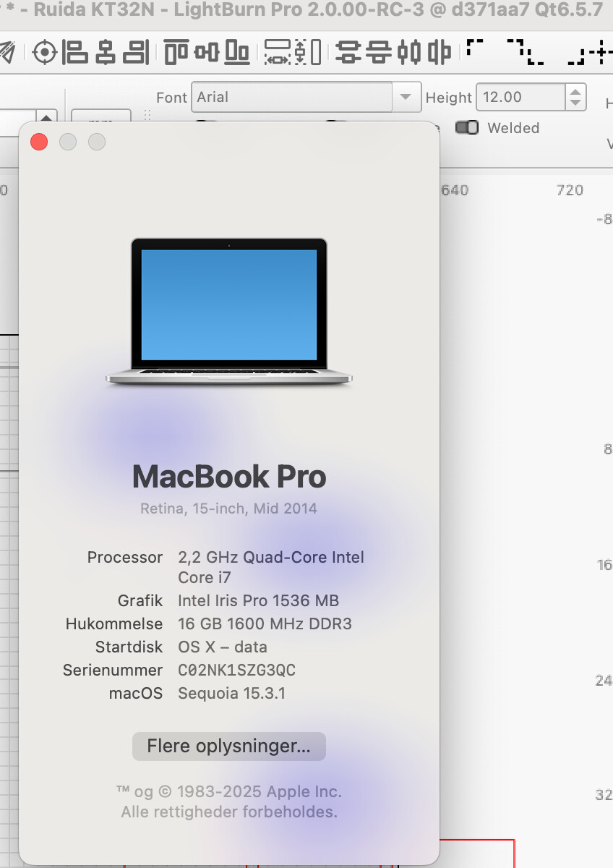Image resolution: width=613 pixels, height=868 pixels.
Task: Align selected objects along left edges
Action: click(x=75, y=52)
